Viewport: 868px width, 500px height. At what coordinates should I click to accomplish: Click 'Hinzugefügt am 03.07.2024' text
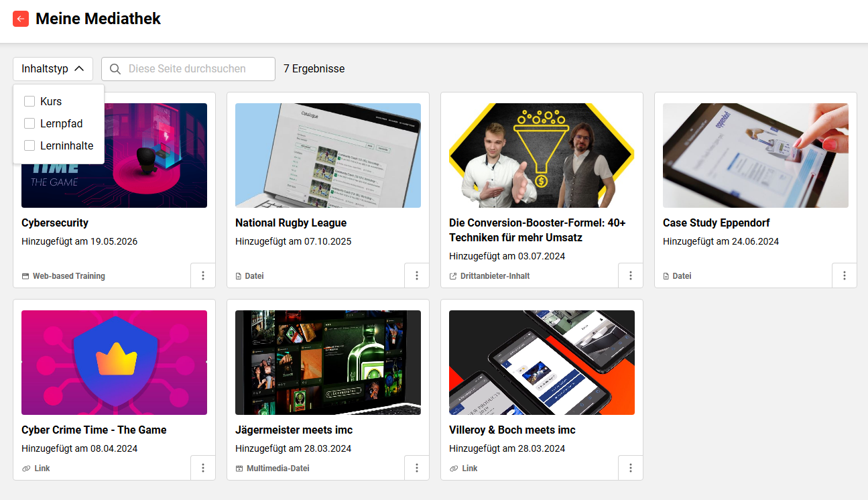[x=507, y=256]
